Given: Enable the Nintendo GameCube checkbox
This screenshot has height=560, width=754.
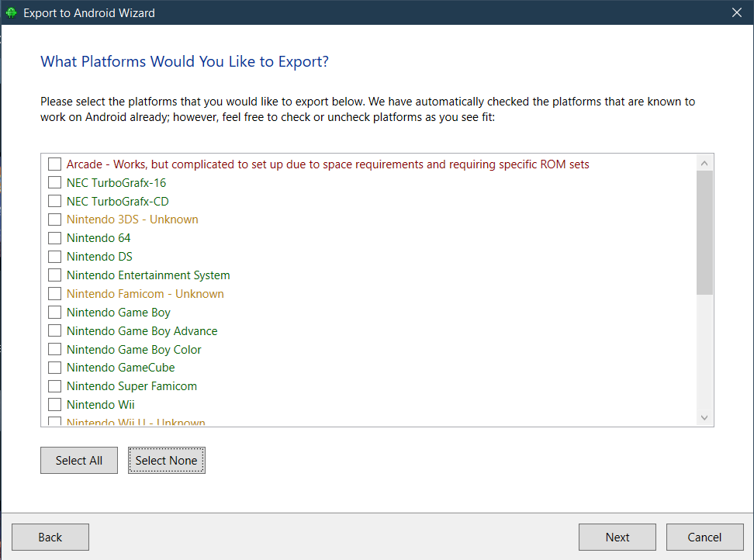Looking at the screenshot, I should (54, 368).
